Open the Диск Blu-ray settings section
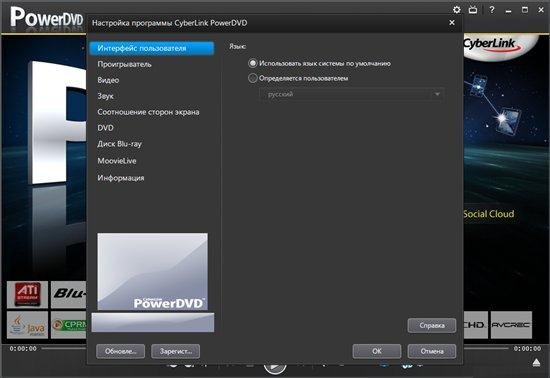Screen dimensions: 550x378 (120, 144)
